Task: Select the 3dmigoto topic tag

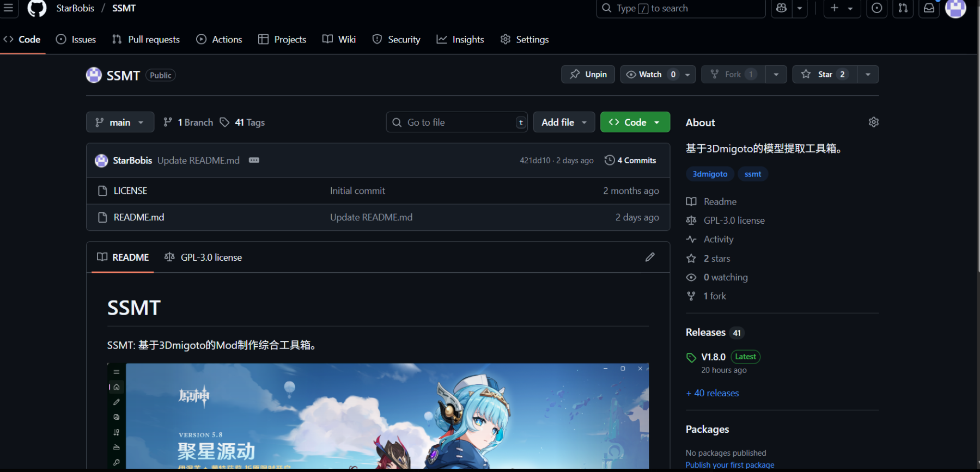Action: point(710,174)
